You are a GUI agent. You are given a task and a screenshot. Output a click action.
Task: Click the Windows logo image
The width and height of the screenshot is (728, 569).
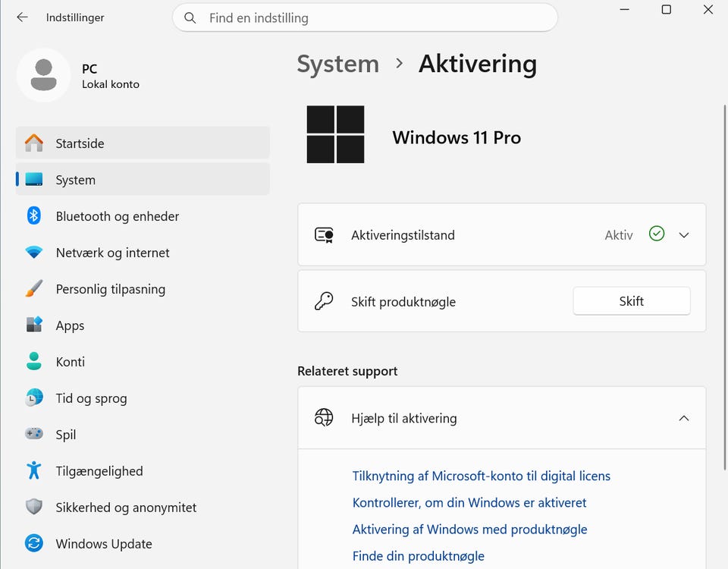pos(335,134)
